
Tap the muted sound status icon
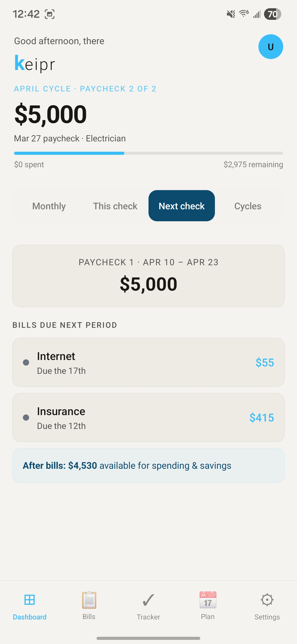(231, 14)
